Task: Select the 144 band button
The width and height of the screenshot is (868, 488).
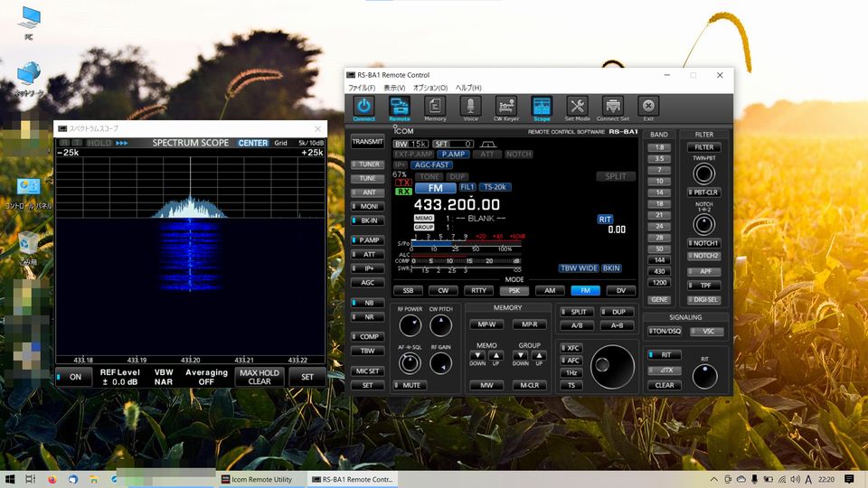Action: [659, 260]
